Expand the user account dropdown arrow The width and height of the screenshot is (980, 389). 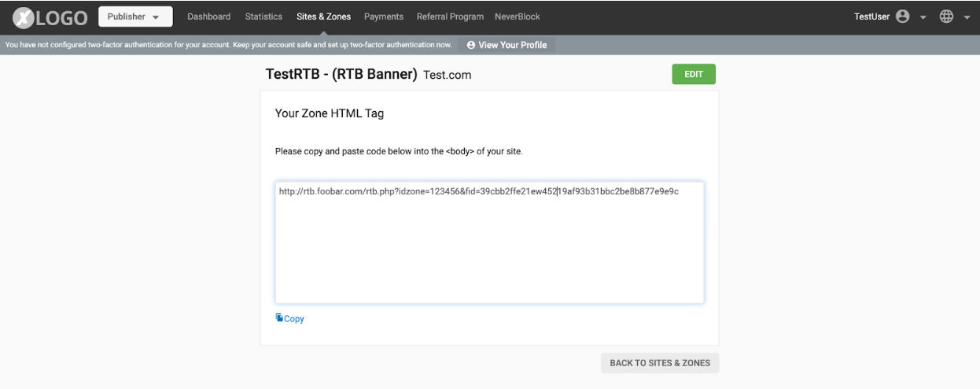923,17
